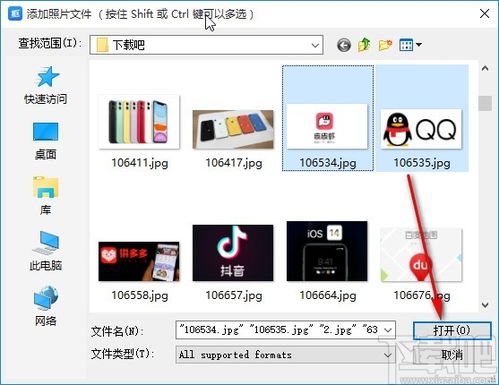Navigate up one folder level
The height and width of the screenshot is (385, 499).
[x=364, y=44]
